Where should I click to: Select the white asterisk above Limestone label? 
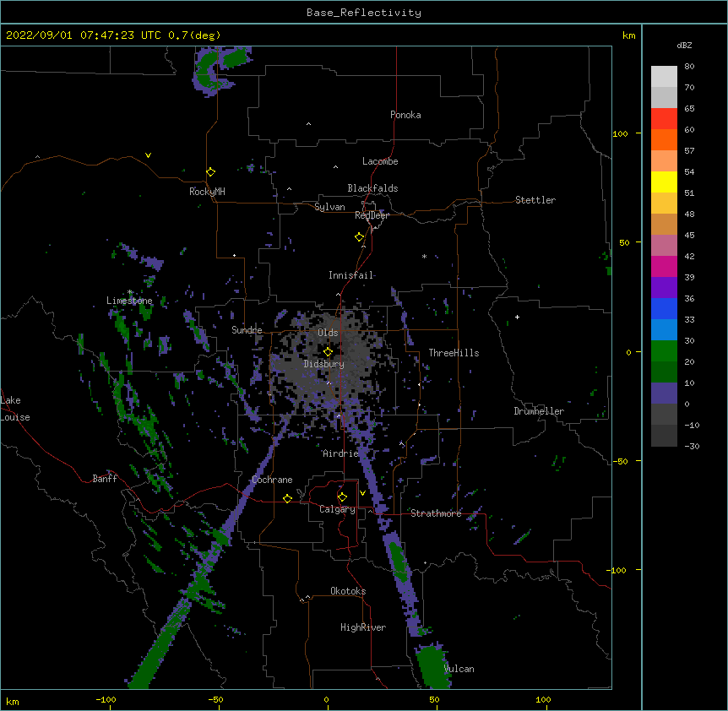point(130,292)
